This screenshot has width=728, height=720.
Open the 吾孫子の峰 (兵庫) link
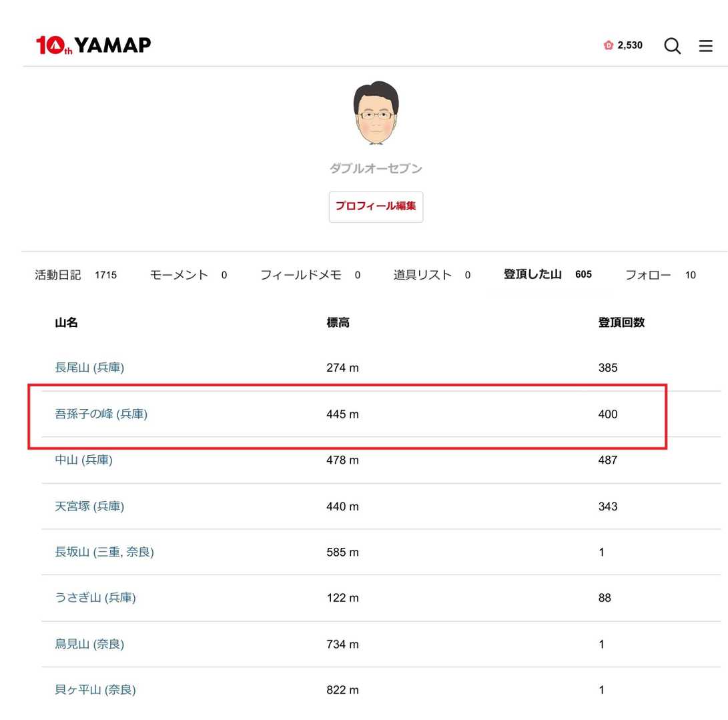[x=101, y=414]
